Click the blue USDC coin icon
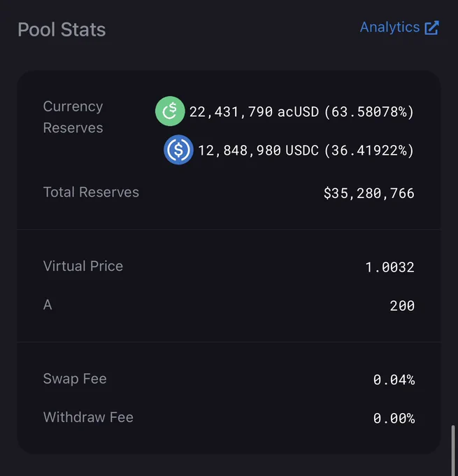This screenshot has width=458, height=476. 178,150
